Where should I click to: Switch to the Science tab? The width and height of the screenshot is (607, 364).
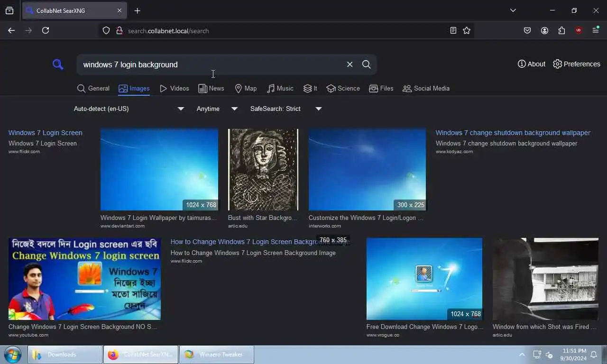point(343,88)
